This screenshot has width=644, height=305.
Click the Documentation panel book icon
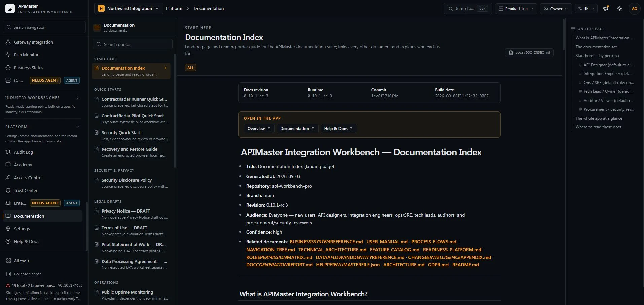[x=97, y=28]
